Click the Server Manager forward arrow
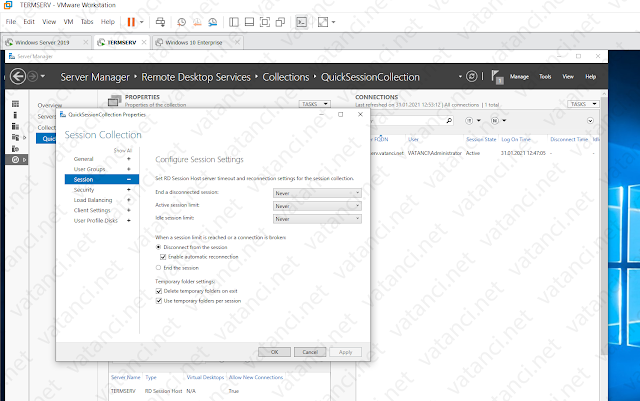Screen dimensions: 640x401 click(x=33, y=76)
